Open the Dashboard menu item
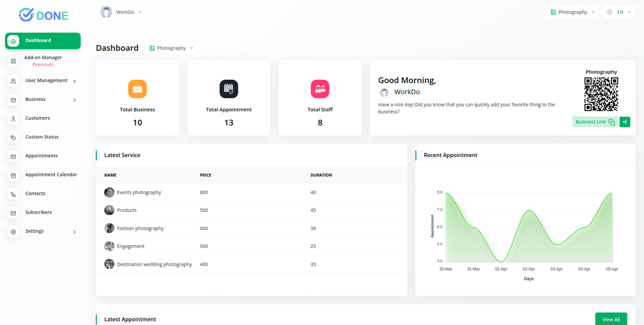This screenshot has width=644, height=325. (x=43, y=41)
